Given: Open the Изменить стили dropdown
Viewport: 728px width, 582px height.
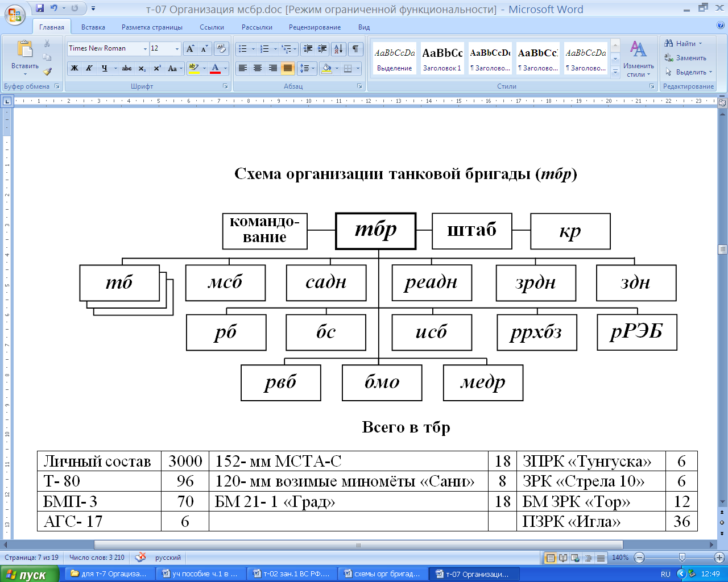Looking at the screenshot, I should [638, 59].
